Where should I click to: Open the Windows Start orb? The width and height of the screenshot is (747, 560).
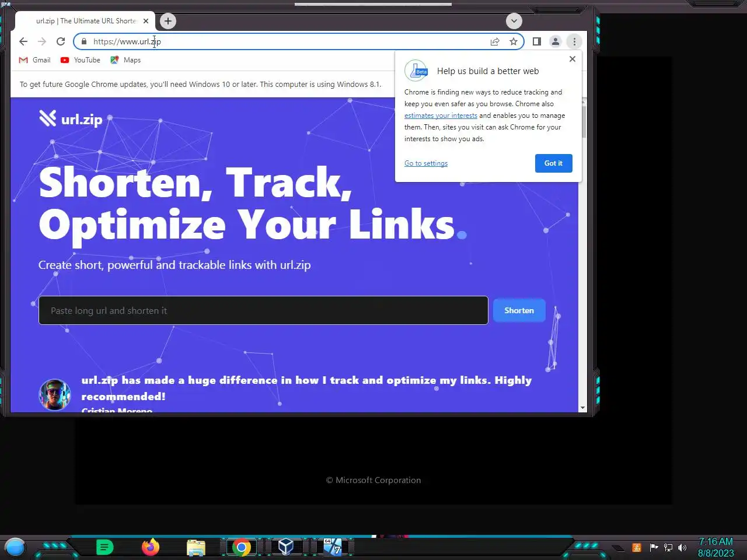click(x=15, y=547)
